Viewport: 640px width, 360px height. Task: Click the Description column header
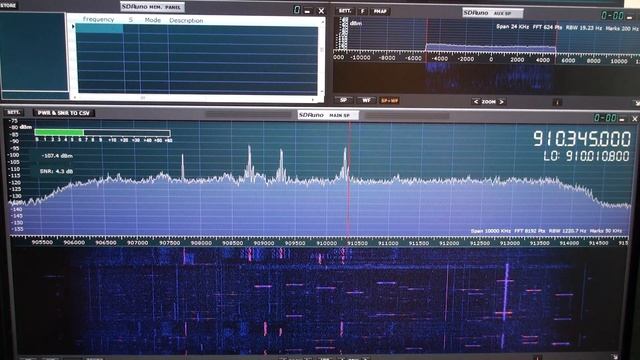point(186,20)
